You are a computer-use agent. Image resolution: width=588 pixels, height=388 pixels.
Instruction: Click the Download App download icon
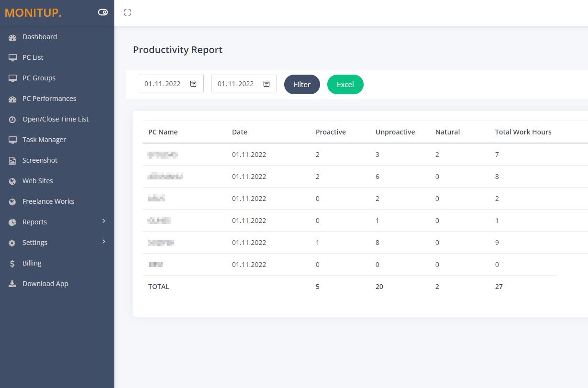point(12,284)
